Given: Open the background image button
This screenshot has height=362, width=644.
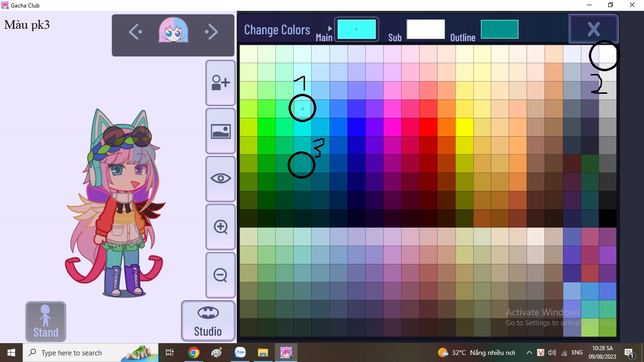Looking at the screenshot, I should pos(220,131).
